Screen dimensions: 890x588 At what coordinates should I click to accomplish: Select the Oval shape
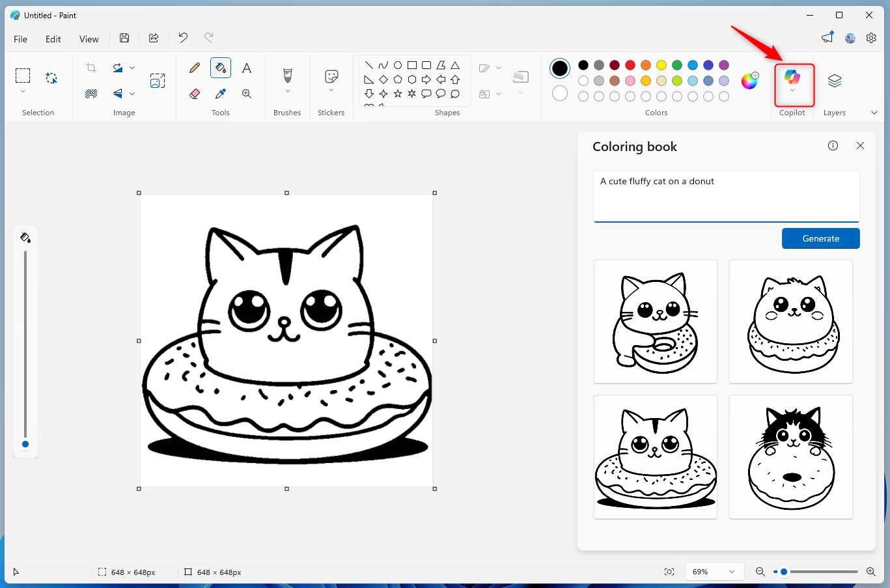click(x=398, y=64)
